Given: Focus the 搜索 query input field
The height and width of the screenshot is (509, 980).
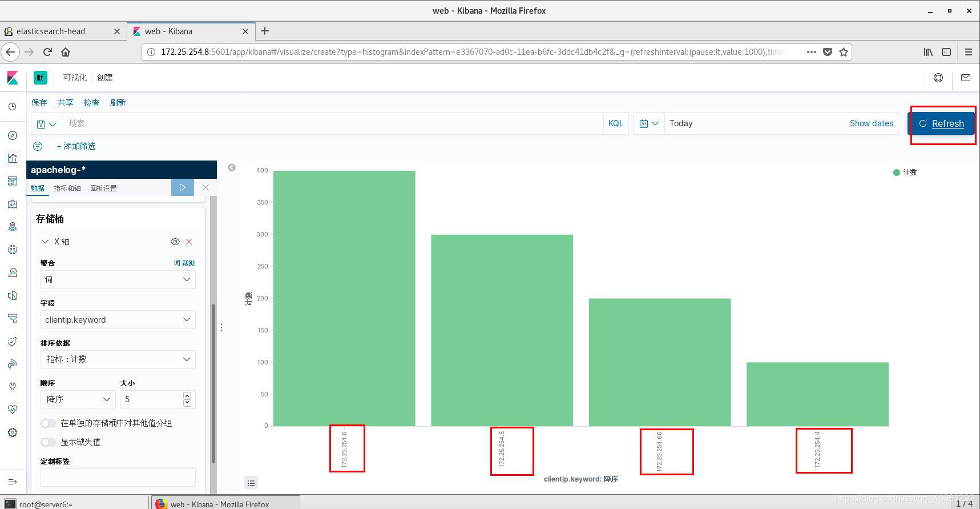Looking at the screenshot, I should coord(333,123).
